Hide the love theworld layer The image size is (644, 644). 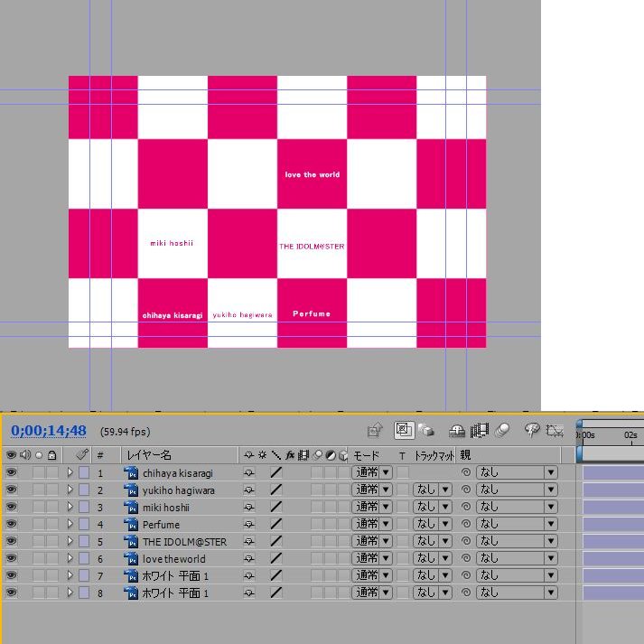pyautogui.click(x=11, y=558)
